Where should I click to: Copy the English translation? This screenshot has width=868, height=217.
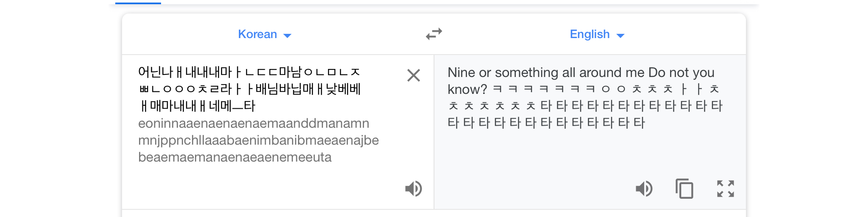pos(684,189)
